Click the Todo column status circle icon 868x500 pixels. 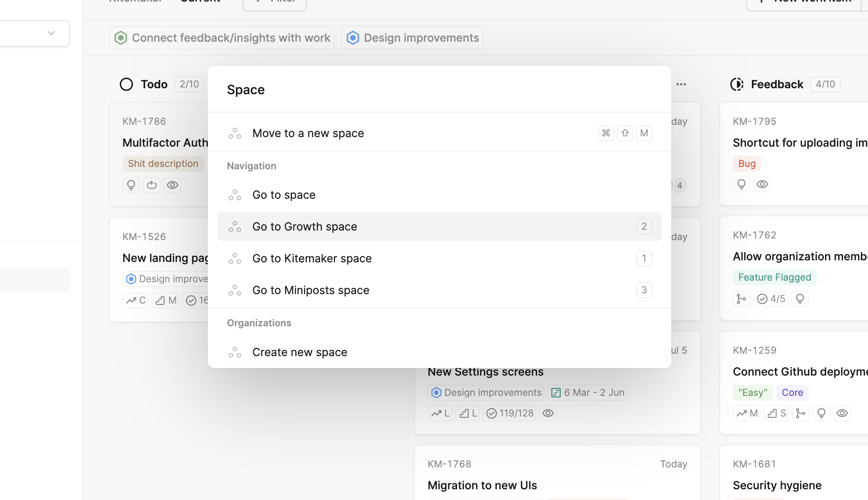[126, 84]
